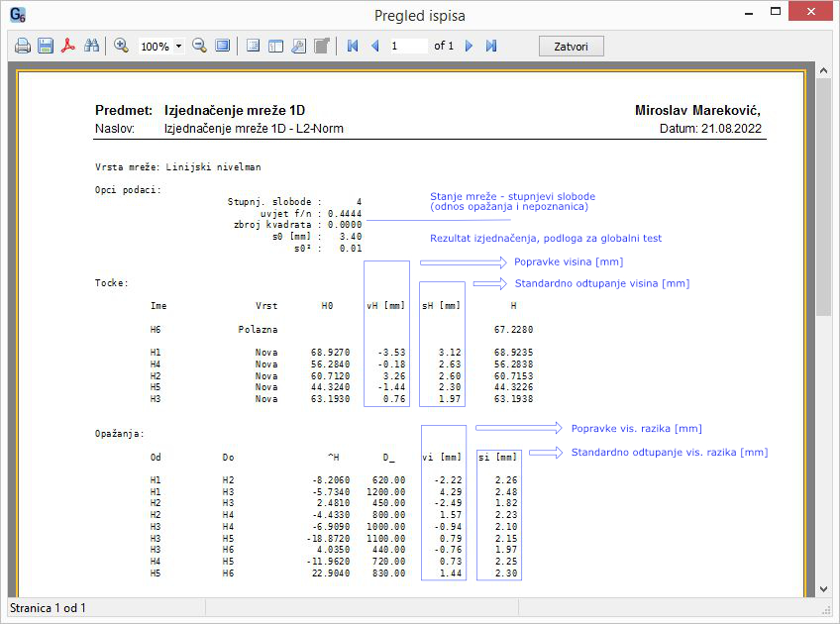Click the page number input field
840x624 pixels.
click(x=407, y=46)
